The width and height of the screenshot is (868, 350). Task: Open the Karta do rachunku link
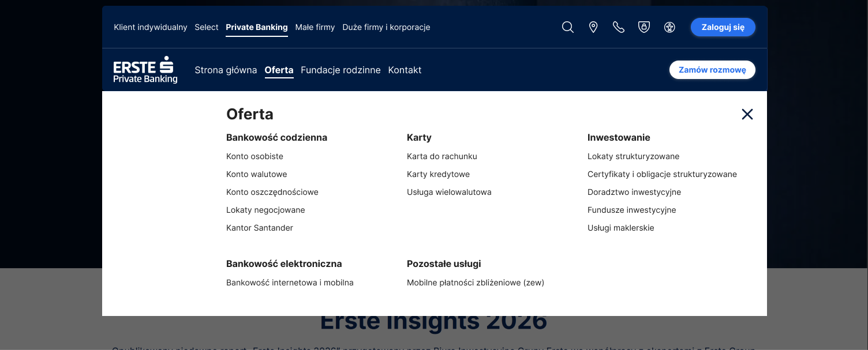(x=442, y=156)
